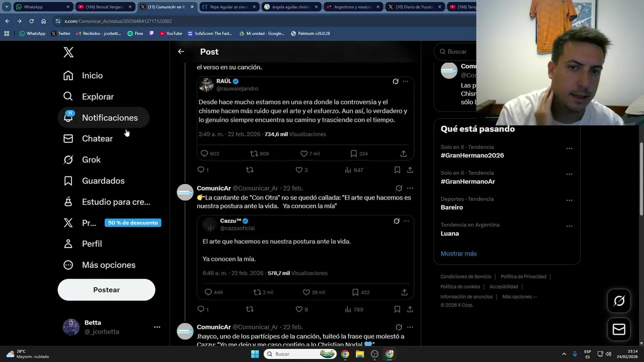Open more options on Con Otra post
This screenshot has width=644, height=362.
tap(410, 188)
